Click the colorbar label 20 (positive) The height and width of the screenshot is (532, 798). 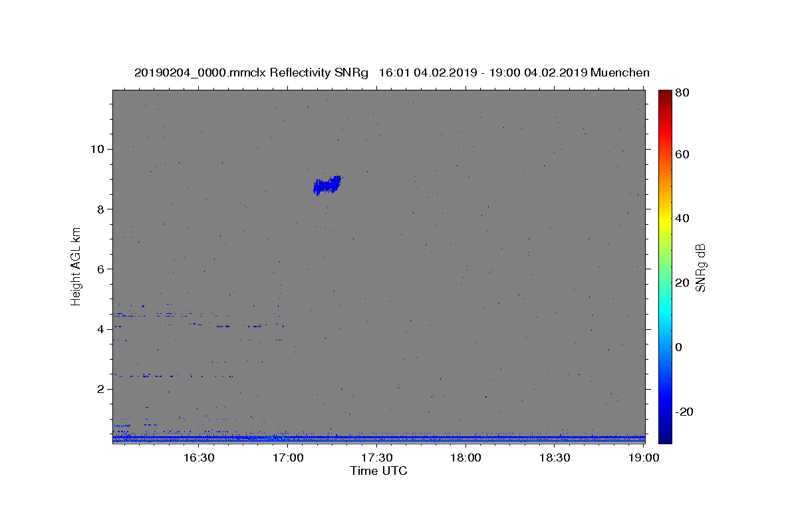click(684, 283)
